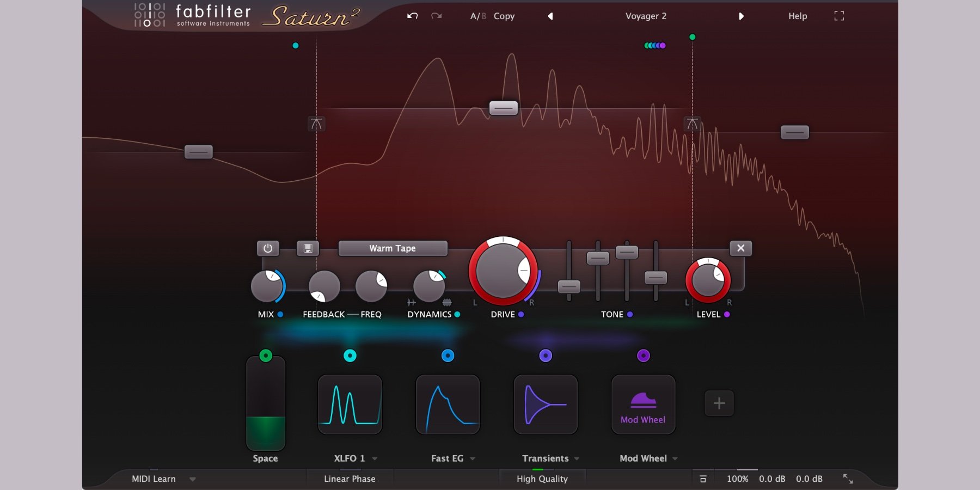
Task: Click the undo arrow icon
Action: click(412, 16)
